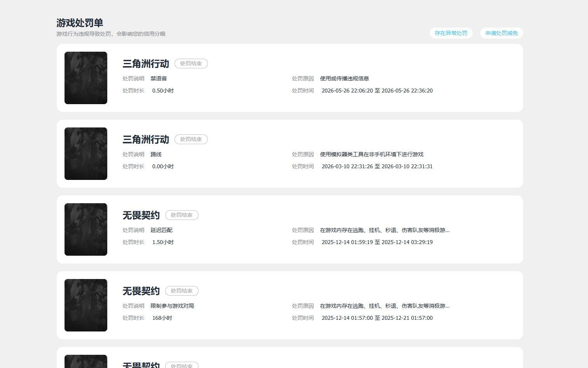Select the 禁语音 penalty description text
This screenshot has height=368, width=588.
pyautogui.click(x=159, y=78)
